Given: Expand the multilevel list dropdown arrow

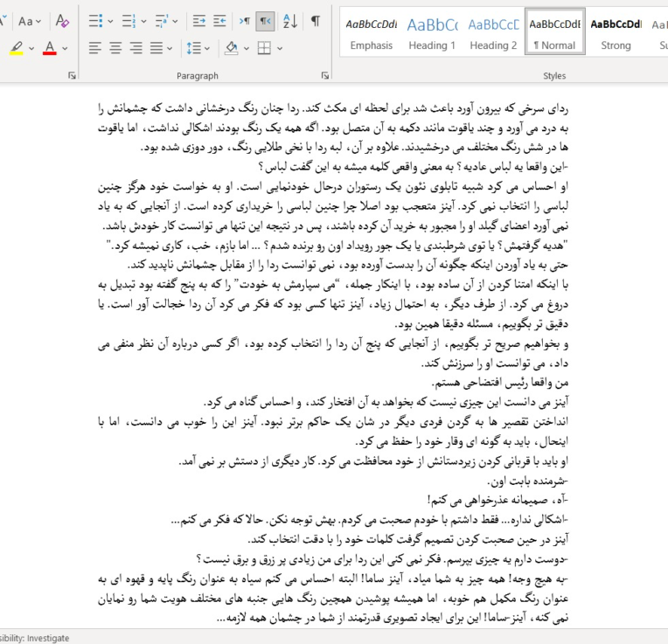Looking at the screenshot, I should pyautogui.click(x=175, y=21).
